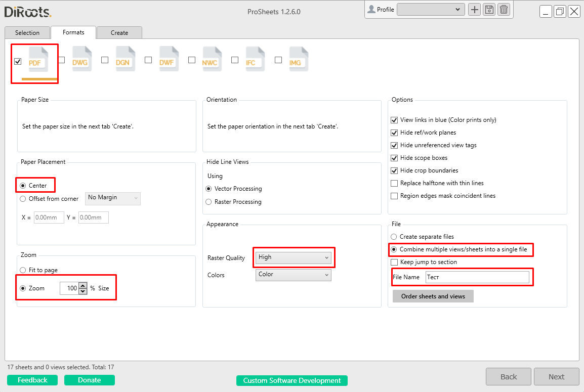Click the Donate button
This screenshot has height=392, width=584.
tap(89, 380)
